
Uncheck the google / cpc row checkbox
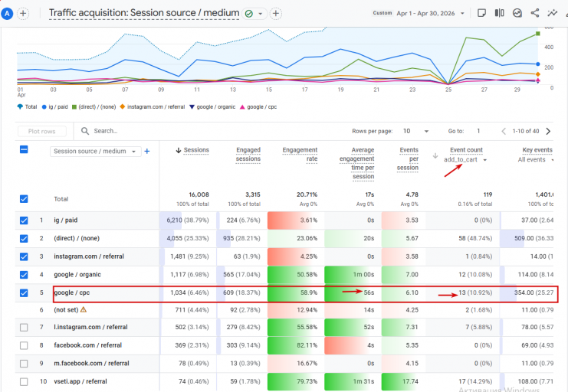(24, 292)
